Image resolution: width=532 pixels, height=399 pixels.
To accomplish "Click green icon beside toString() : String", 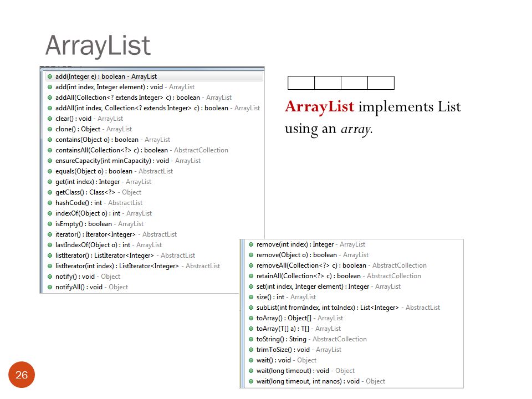I will pyautogui.click(x=251, y=339).
